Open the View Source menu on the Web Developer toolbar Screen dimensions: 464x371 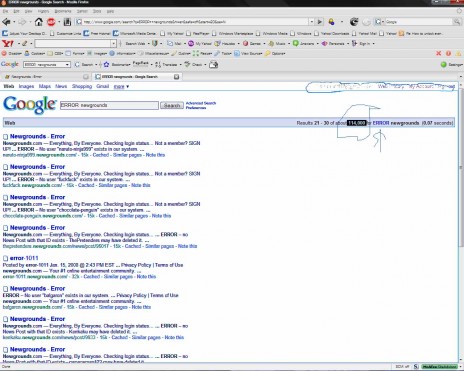pos(249,53)
